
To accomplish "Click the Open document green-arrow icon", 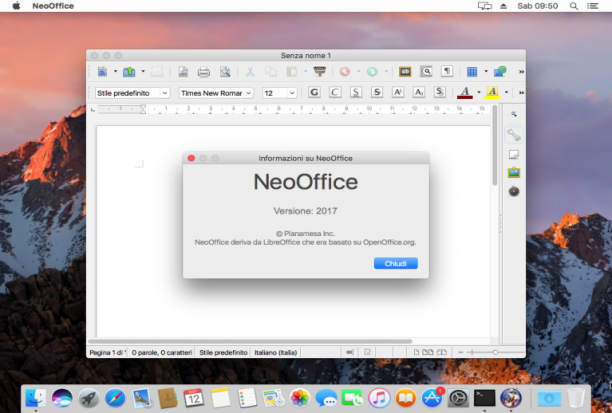I will pos(129,71).
